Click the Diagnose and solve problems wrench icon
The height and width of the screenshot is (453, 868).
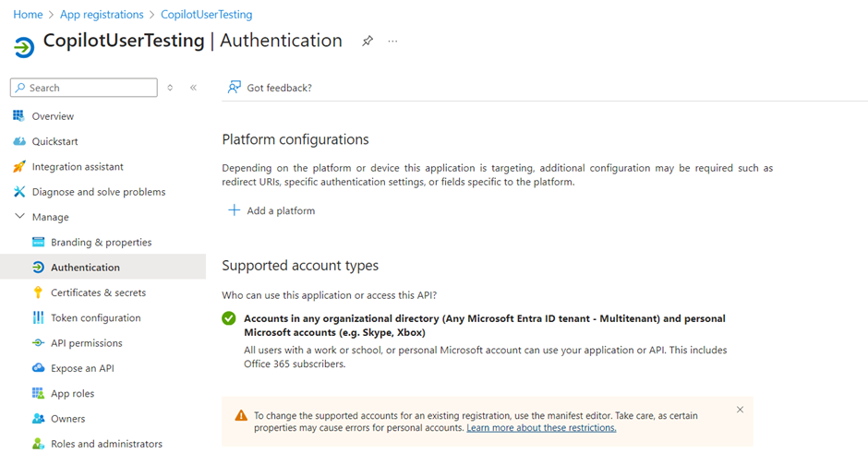[x=18, y=192]
